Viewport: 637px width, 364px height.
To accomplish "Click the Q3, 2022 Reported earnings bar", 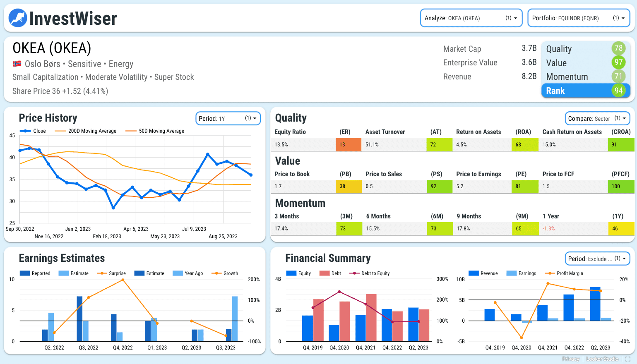I will 79,319.
